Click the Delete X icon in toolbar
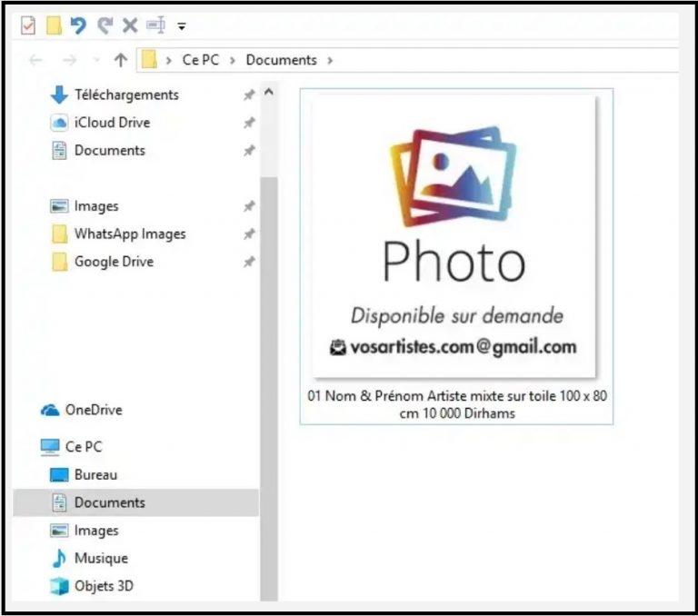The width and height of the screenshot is (698, 616). 130,25
